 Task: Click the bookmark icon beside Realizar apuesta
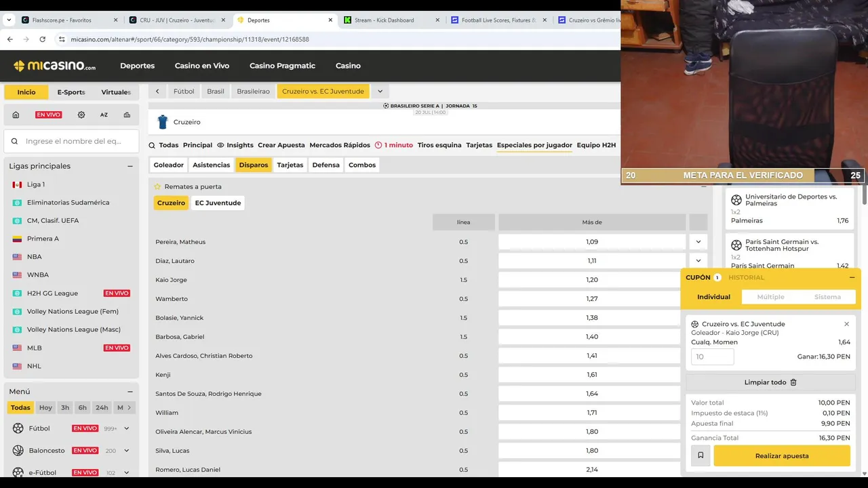[x=701, y=455]
